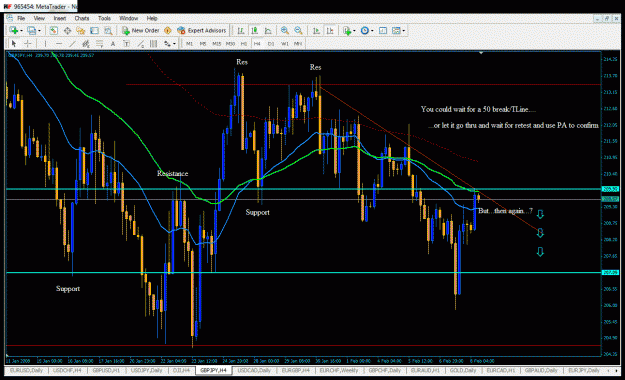
Task: Show the Navigator panel with the star-folder icon
Action: (81, 30)
